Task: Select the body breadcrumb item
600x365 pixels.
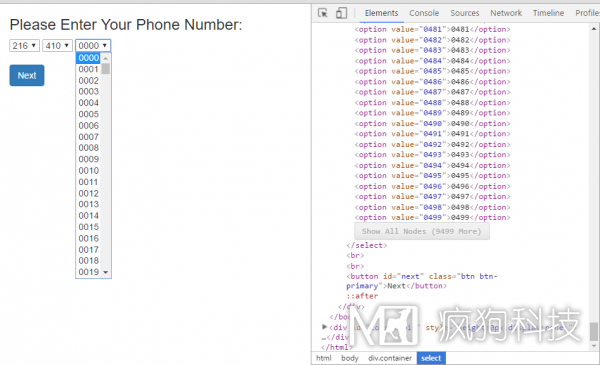Action: [x=349, y=358]
